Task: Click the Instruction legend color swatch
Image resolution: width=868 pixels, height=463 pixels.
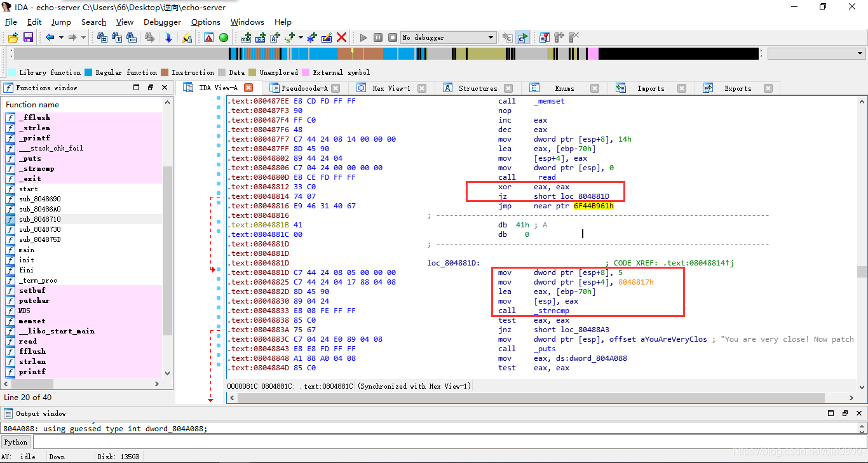Action: [x=165, y=72]
